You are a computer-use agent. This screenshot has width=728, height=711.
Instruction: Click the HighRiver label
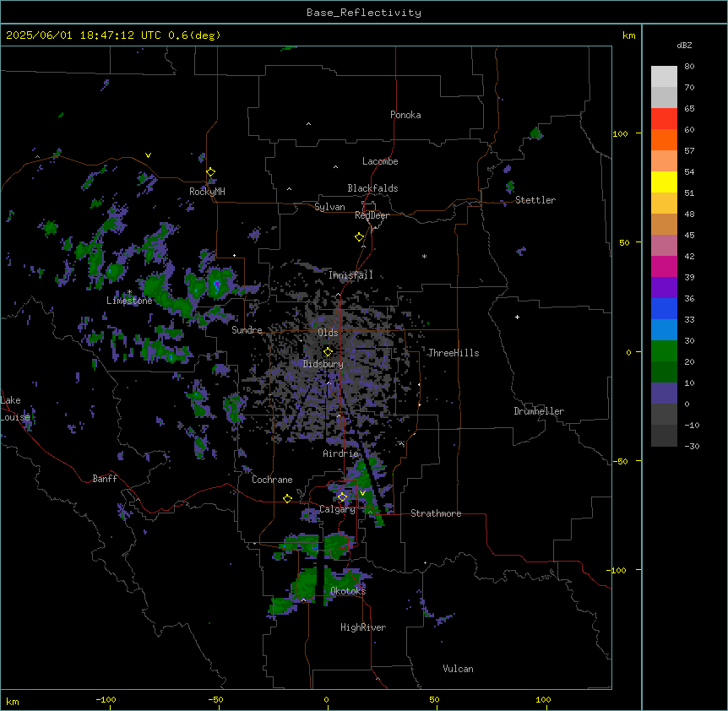coord(363,627)
